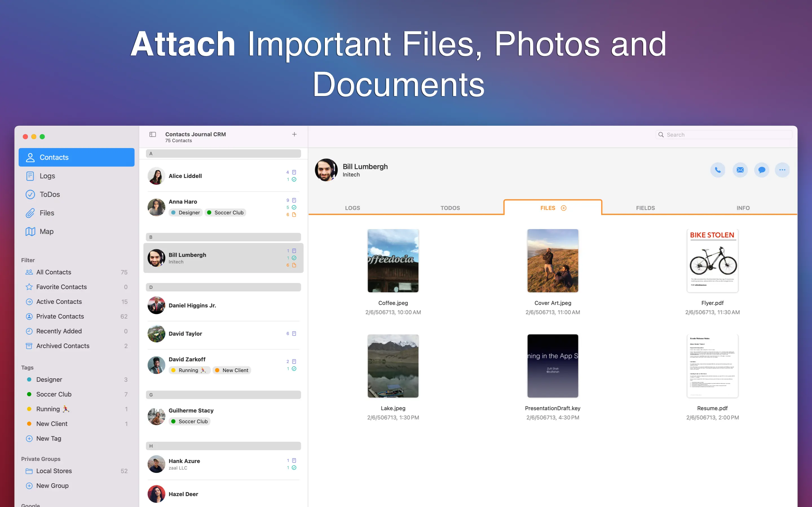The image size is (812, 507).
Task: Select the Favorite Contacts filter
Action: tap(61, 287)
